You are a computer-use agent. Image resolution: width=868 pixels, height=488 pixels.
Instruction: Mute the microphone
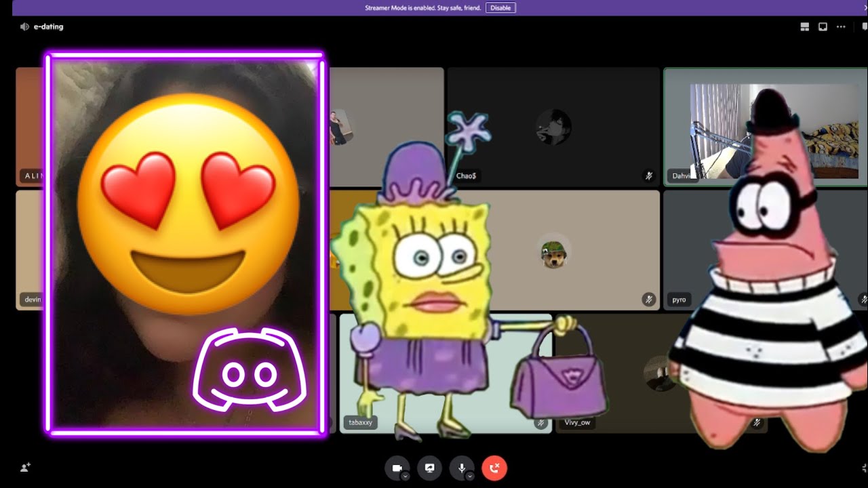462,468
